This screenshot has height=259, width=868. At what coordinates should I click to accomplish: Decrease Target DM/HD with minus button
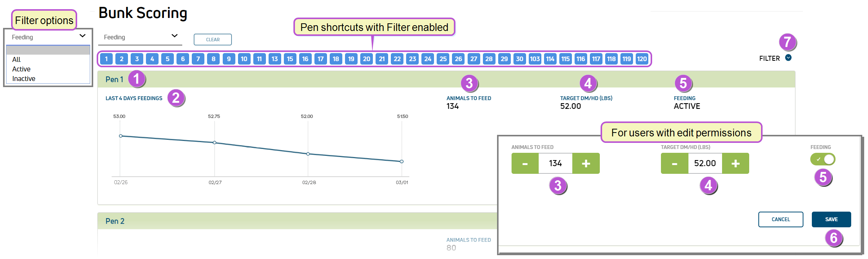pyautogui.click(x=675, y=163)
